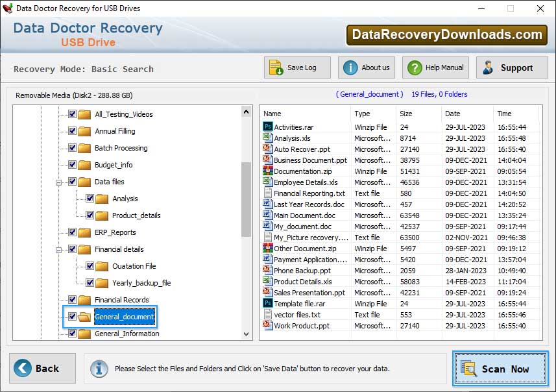This screenshot has width=556, height=392.
Task: Go Back to the previous step
Action: coord(43,368)
